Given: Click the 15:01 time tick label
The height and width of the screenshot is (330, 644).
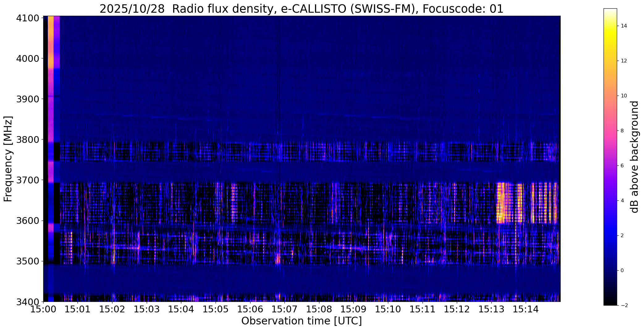Looking at the screenshot, I should (78, 309).
